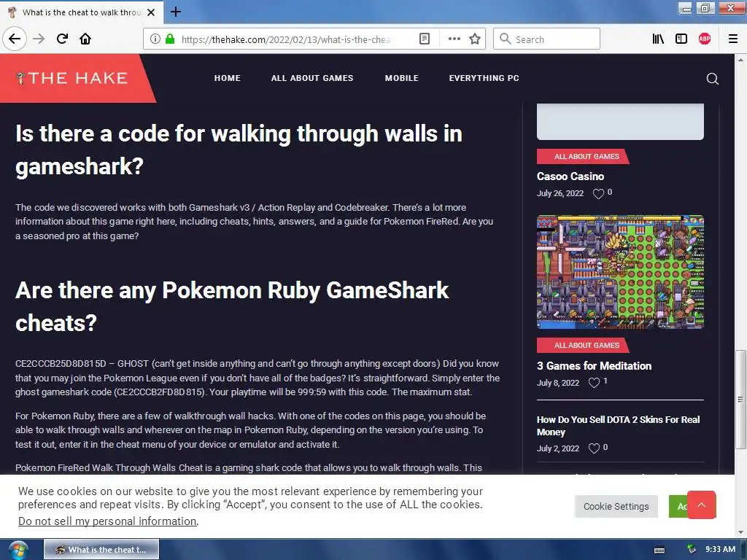747x560 pixels.
Task: Open the ALL ABOUT GAMES menu
Action: point(312,78)
